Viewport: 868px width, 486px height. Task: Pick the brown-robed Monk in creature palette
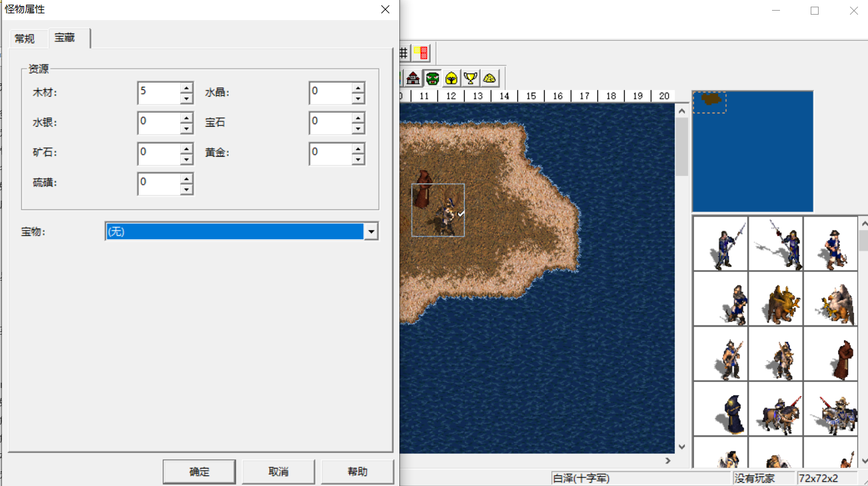[830, 353]
